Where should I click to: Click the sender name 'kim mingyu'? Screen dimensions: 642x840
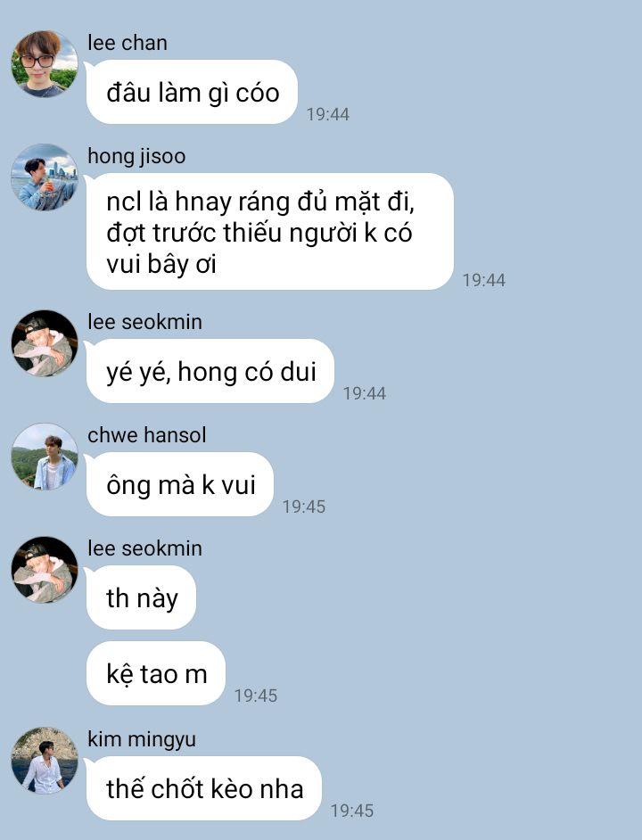[x=142, y=740]
